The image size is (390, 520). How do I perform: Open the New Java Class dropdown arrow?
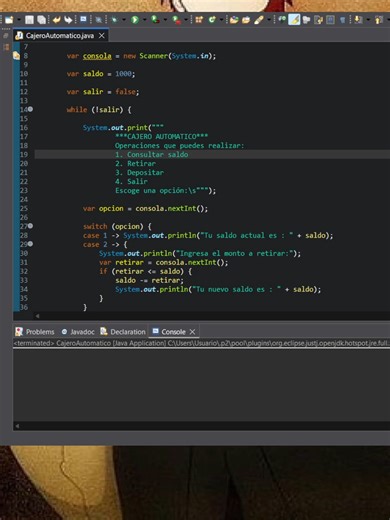[221, 20]
